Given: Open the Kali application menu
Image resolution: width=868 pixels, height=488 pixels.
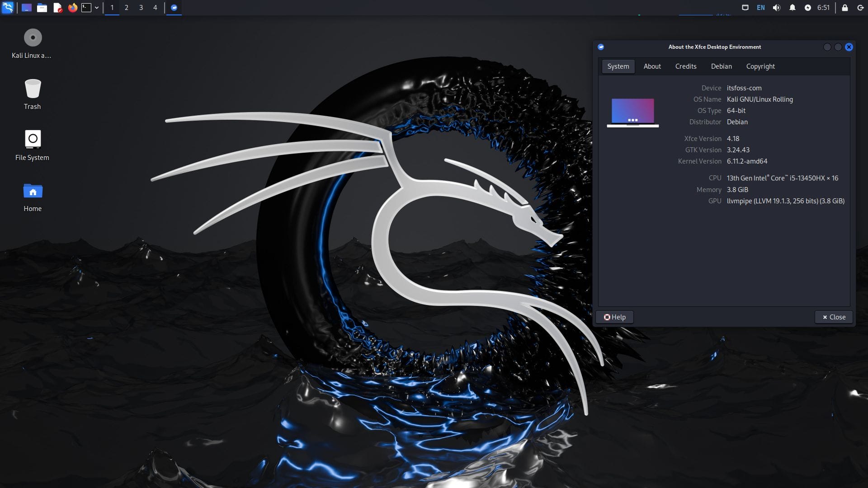Looking at the screenshot, I should click(8, 7).
